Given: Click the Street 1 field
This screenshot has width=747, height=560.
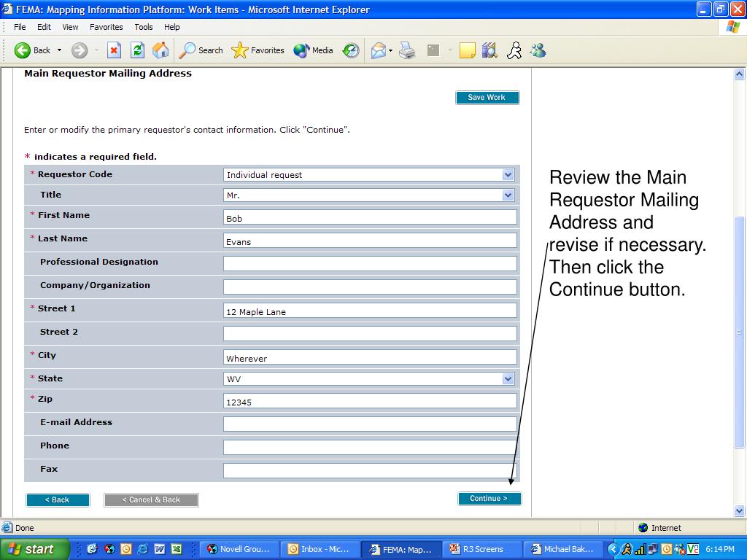Looking at the screenshot, I should tap(370, 311).
